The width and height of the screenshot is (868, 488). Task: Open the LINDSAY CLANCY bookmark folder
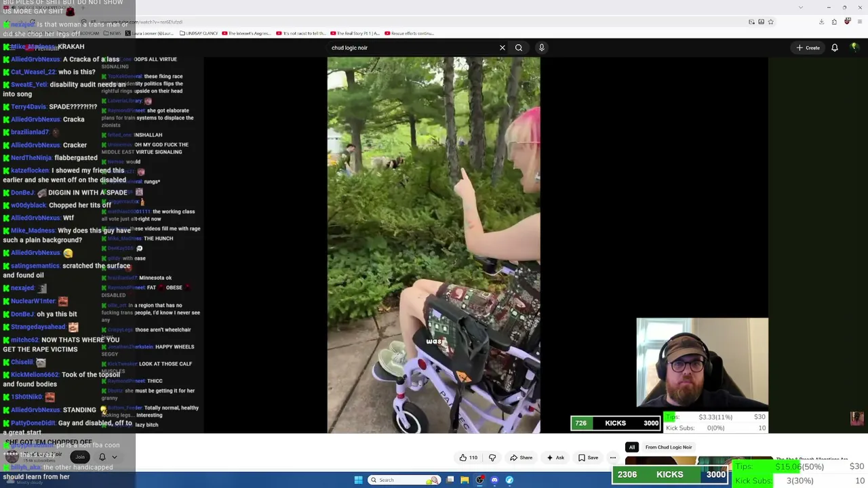point(200,33)
